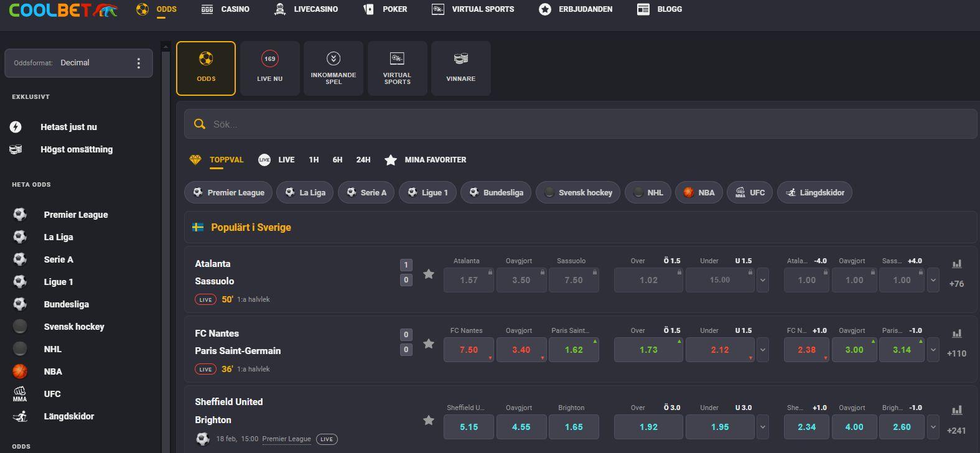Select Over 1.5 at 1.73
This screenshot has width=980, height=453.
coord(648,350)
